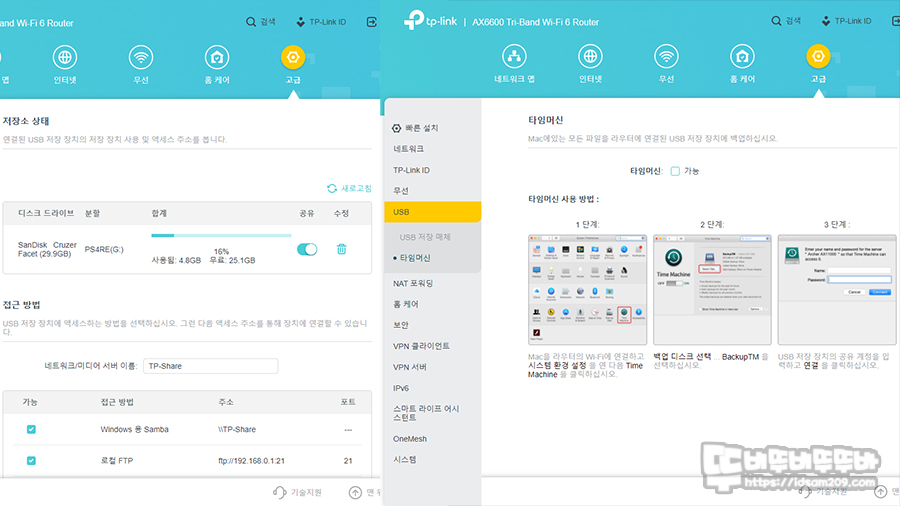This screenshot has width=900, height=506.
Task: Click 검색 search icon in right window
Action: click(x=776, y=21)
